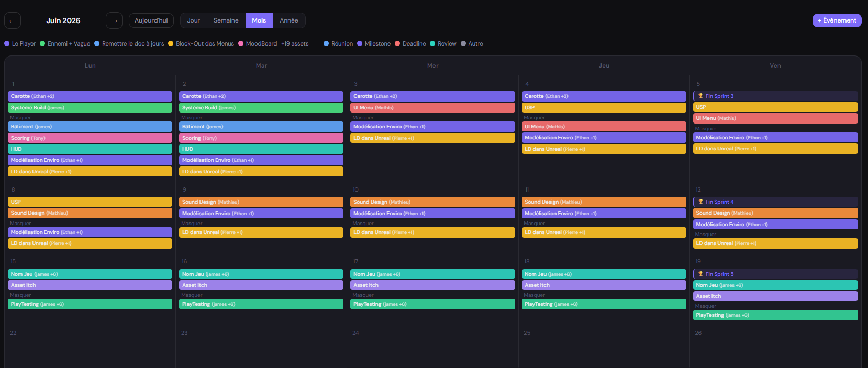The image size is (868, 368).
Task: Open the Scoring event on June 2
Action: 261,138
